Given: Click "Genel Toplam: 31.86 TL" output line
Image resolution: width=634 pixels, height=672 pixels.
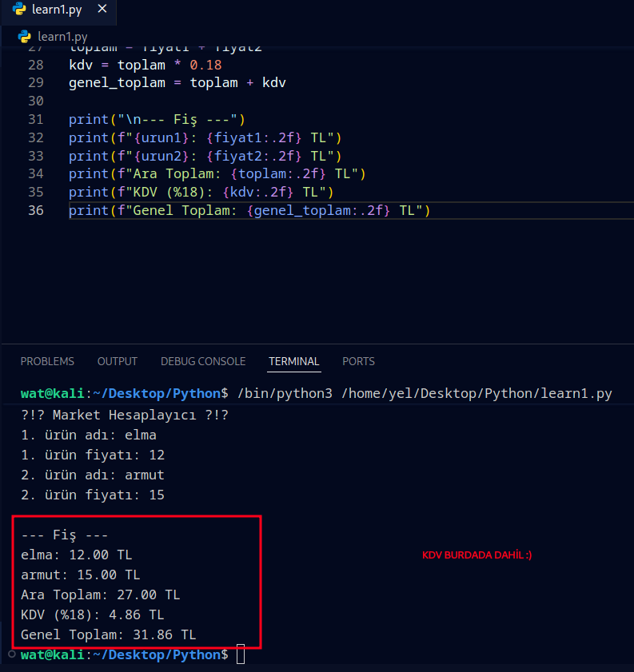Looking at the screenshot, I should [x=109, y=634].
